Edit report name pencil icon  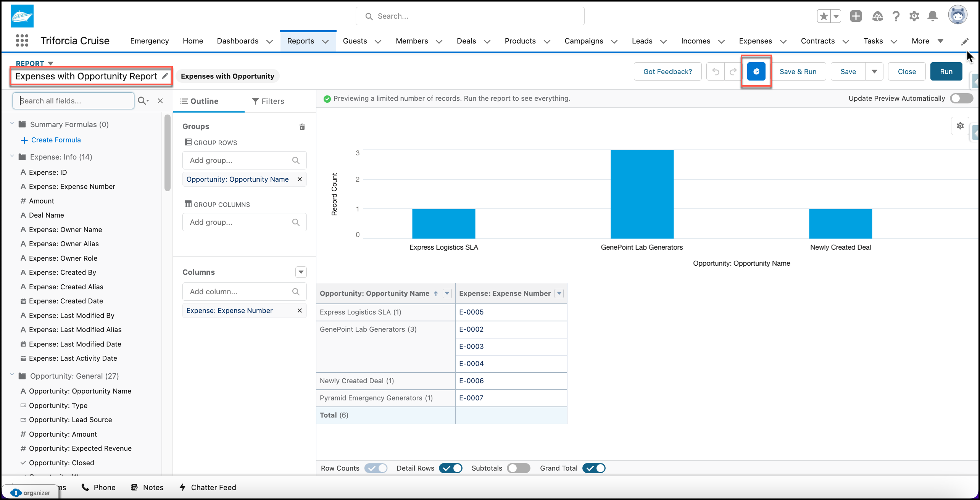pos(165,76)
